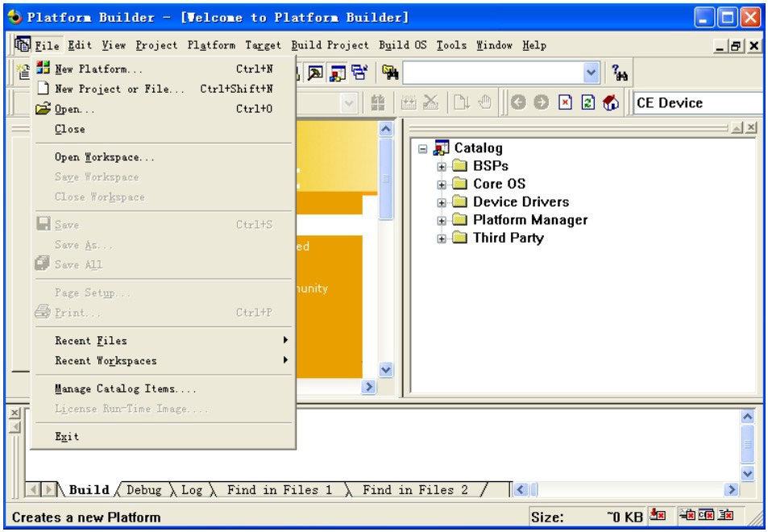Expand the BSPs catalog folder
768x532 pixels.
[442, 167]
